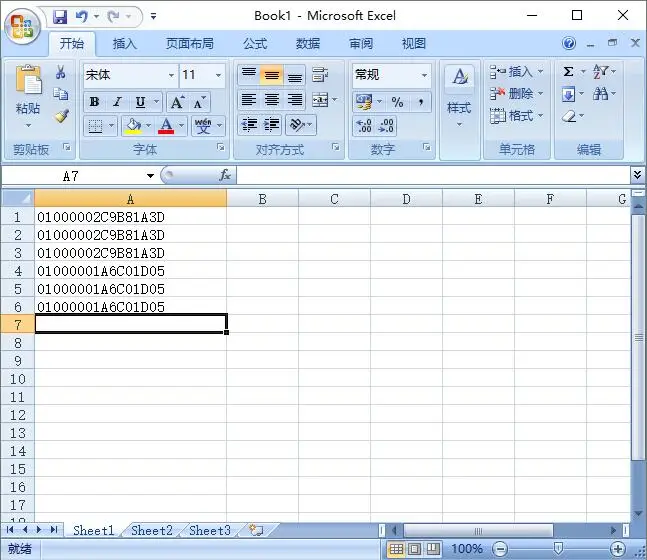The width and height of the screenshot is (647, 560).
Task: Open the sort and filter A-Z icon
Action: pyautogui.click(x=600, y=72)
